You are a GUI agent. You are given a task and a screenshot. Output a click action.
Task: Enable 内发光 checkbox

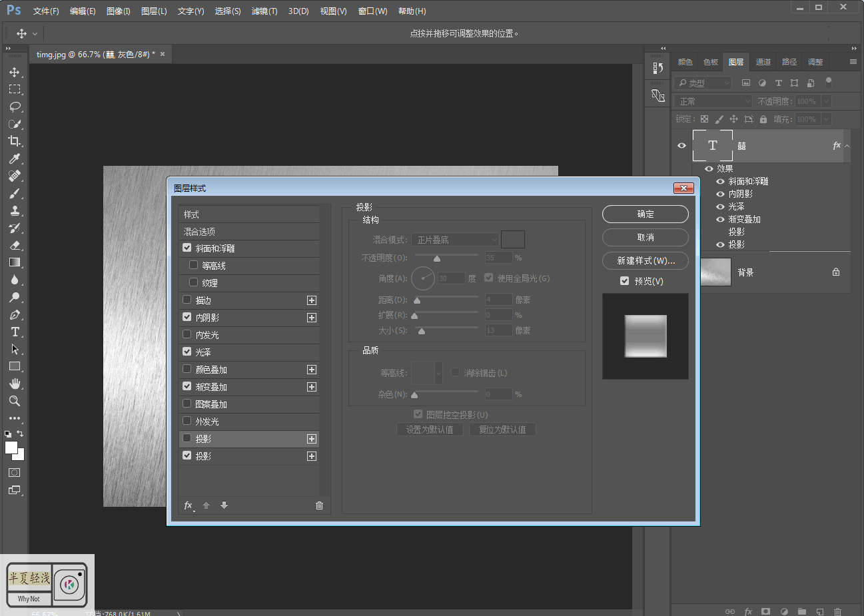pos(187,334)
